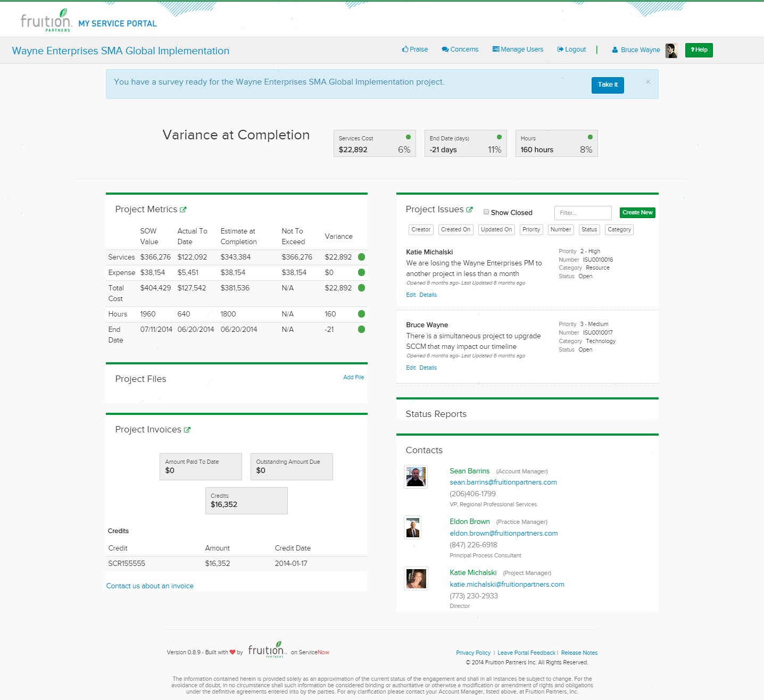Open Bruce Wayne user profile link
This screenshot has height=700, width=764.
pos(636,50)
